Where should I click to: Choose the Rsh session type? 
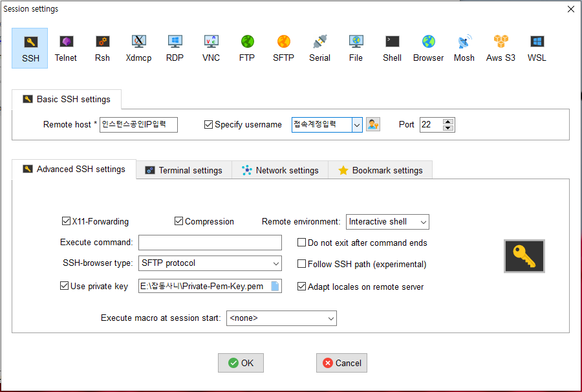point(102,49)
